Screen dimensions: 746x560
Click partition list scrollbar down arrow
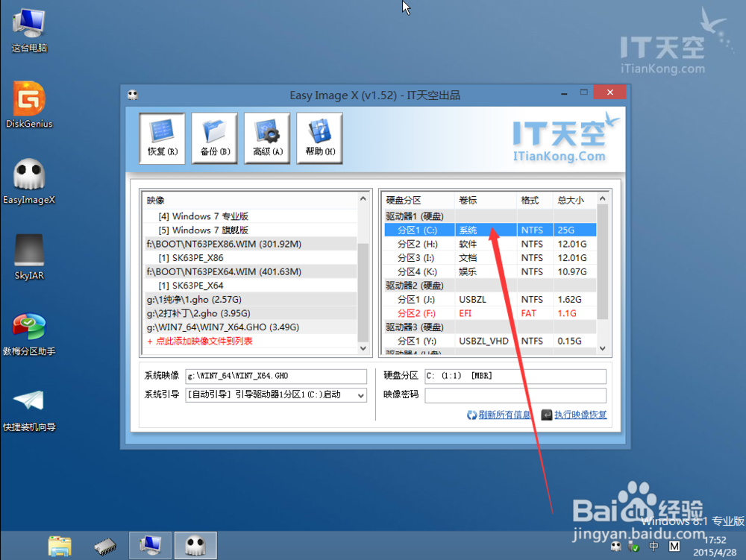602,348
